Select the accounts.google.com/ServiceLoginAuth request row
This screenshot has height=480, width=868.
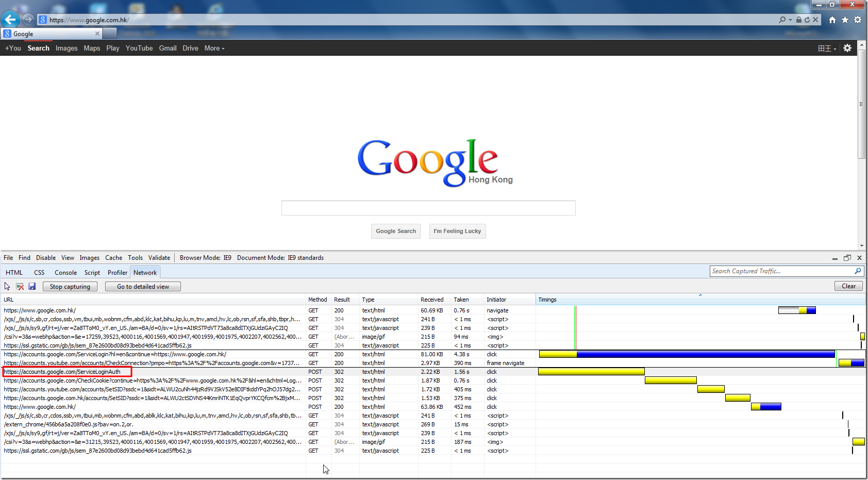pyautogui.click(x=433, y=372)
